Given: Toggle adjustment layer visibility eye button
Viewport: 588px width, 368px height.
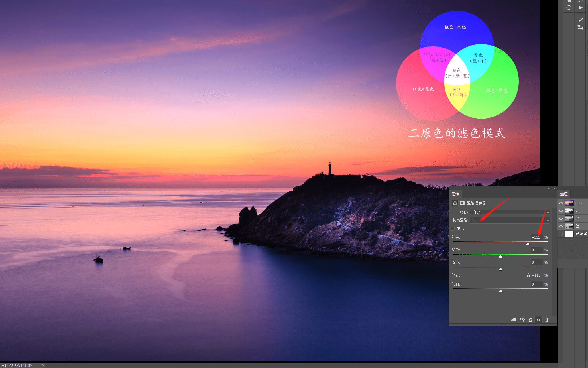Looking at the screenshot, I should click(x=538, y=320).
